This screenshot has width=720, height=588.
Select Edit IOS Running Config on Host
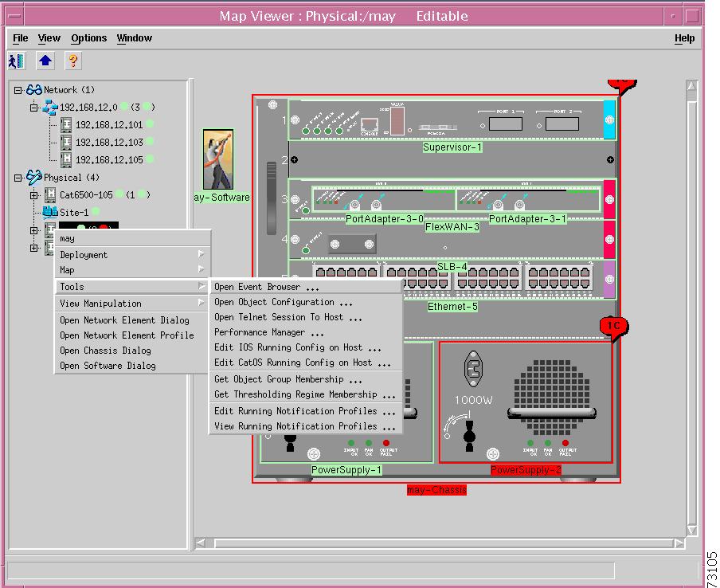[x=306, y=347]
